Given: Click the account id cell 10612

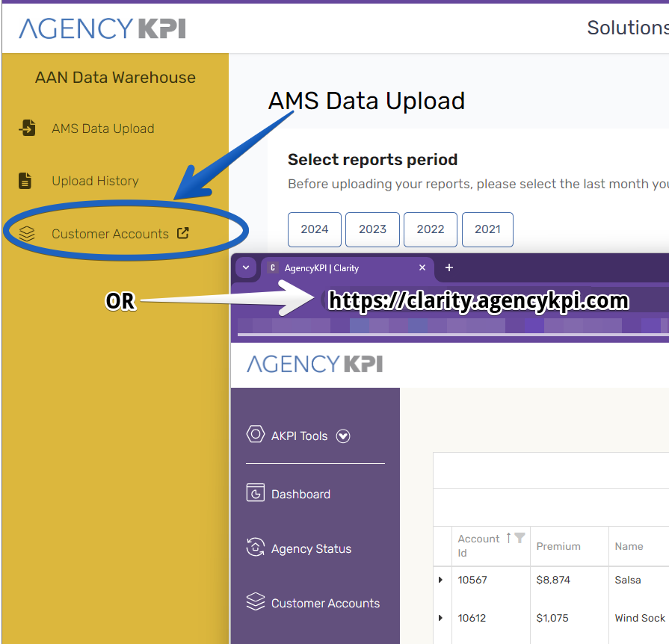Looking at the screenshot, I should [x=472, y=618].
